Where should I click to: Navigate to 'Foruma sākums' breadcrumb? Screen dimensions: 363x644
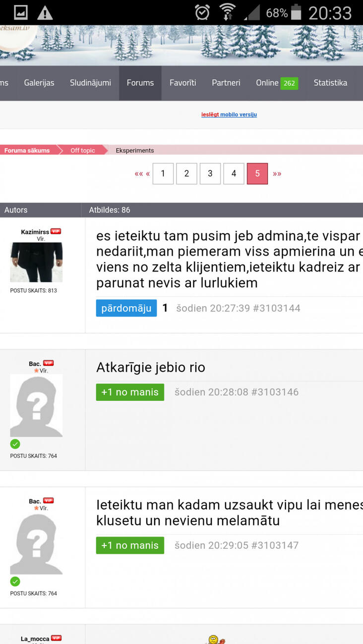(x=27, y=150)
